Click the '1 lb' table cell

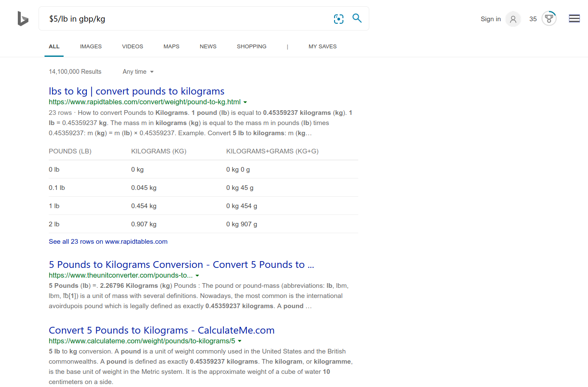coord(54,206)
